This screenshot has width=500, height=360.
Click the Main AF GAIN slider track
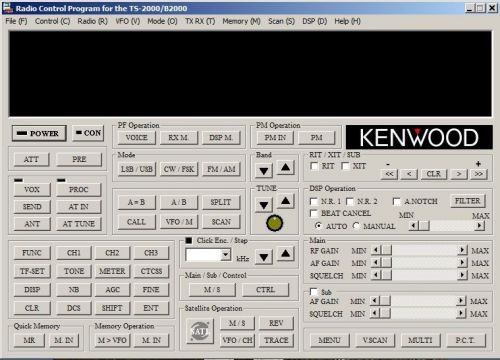(420, 263)
